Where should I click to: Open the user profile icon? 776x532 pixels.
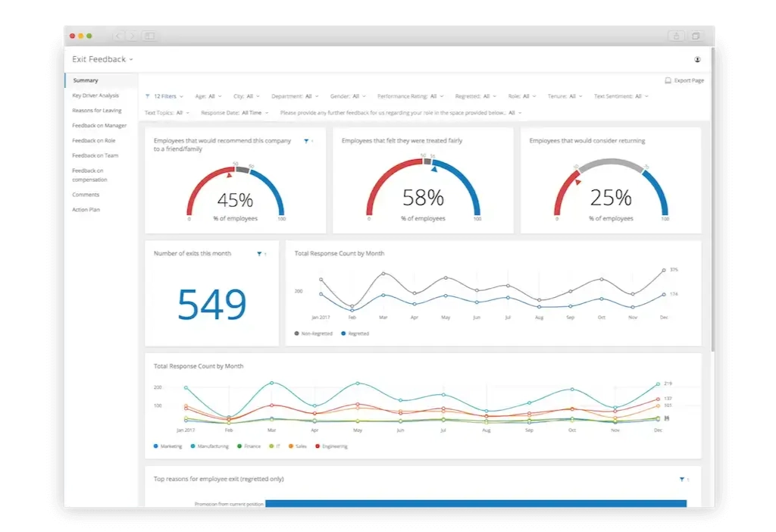point(697,59)
